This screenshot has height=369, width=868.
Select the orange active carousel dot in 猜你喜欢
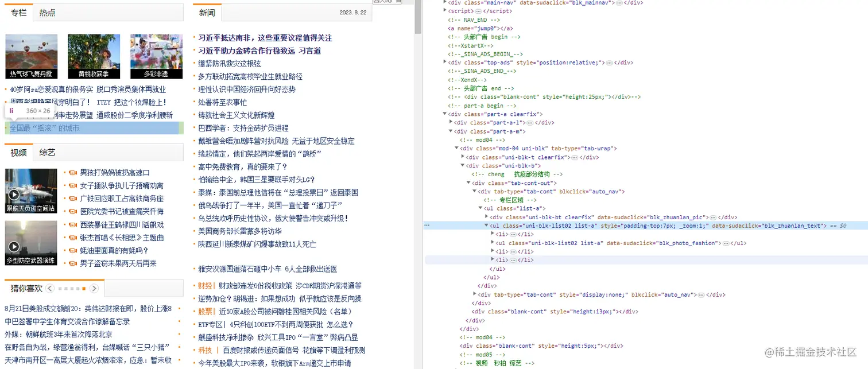click(84, 288)
